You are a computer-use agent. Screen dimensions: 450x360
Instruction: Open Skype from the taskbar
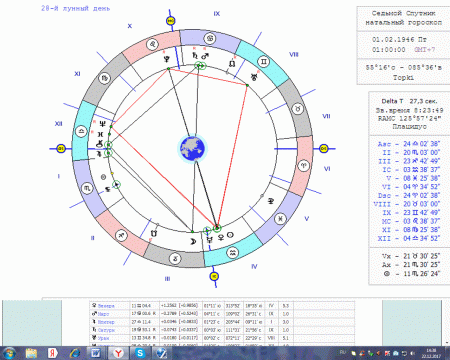point(140,353)
